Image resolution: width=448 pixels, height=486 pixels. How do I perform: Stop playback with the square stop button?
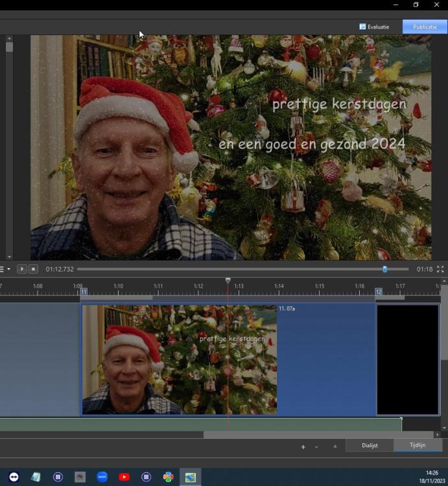[33, 269]
